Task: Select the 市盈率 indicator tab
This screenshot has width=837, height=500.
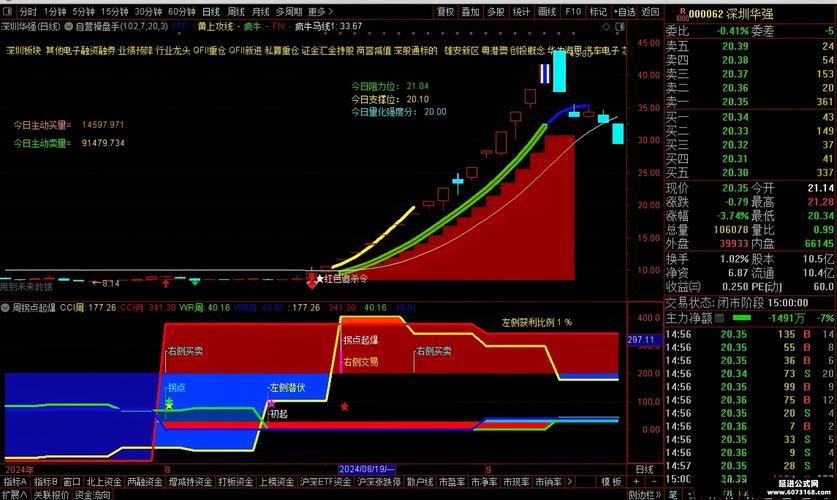Action: coord(452,482)
